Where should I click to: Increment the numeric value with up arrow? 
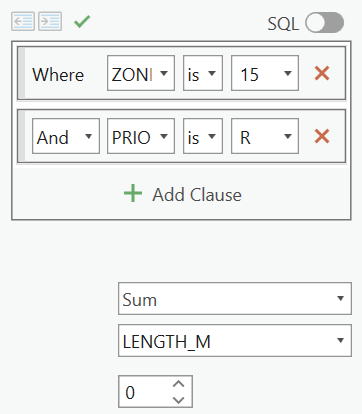click(x=179, y=384)
